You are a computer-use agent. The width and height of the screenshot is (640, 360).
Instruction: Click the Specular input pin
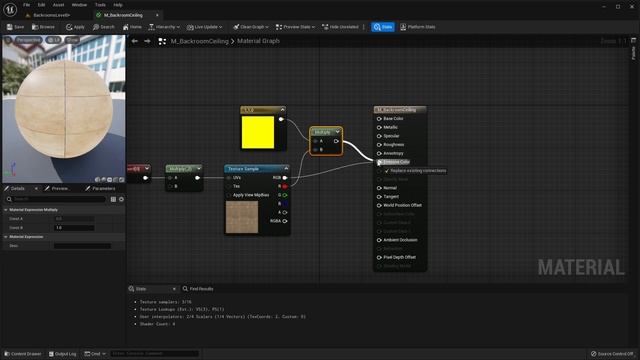coord(379,136)
